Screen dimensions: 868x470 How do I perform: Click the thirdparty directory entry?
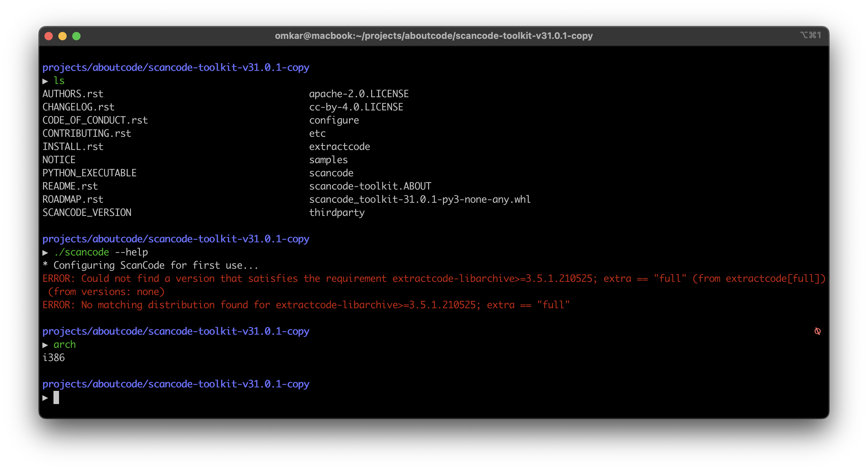coord(337,213)
